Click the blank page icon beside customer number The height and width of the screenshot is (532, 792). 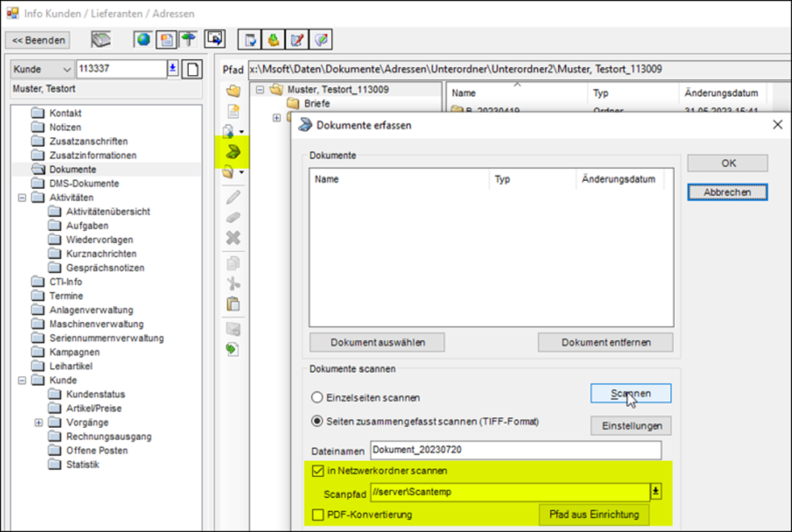192,69
